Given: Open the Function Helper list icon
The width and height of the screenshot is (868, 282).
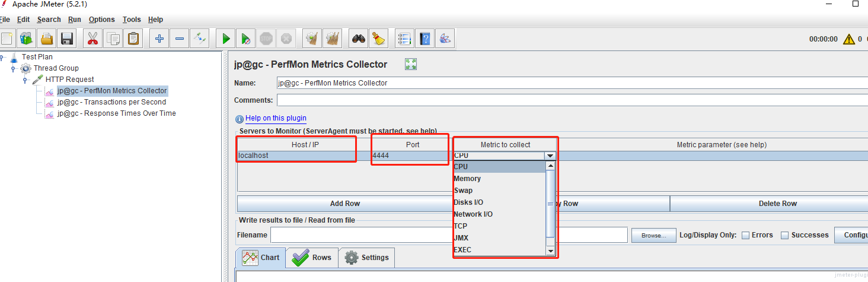Looking at the screenshot, I should coord(404,39).
